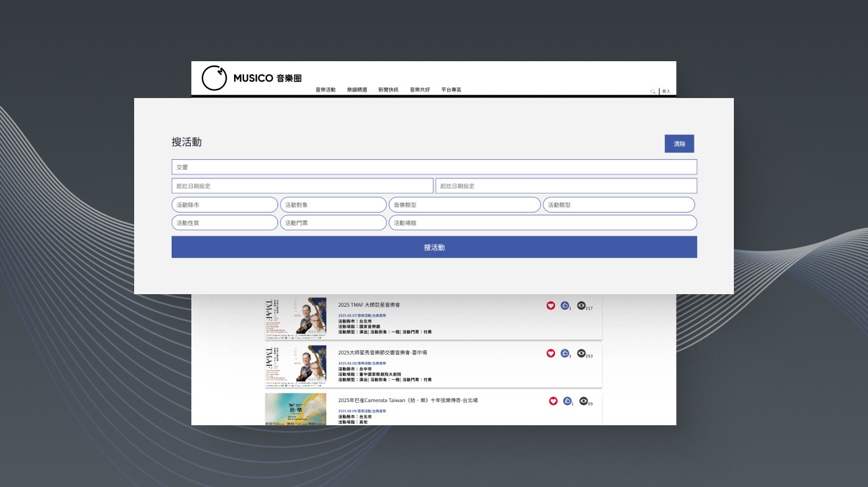This screenshot has width=868, height=487.
Task: Open the second 起訖日期設定 date field
Action: [x=566, y=186]
